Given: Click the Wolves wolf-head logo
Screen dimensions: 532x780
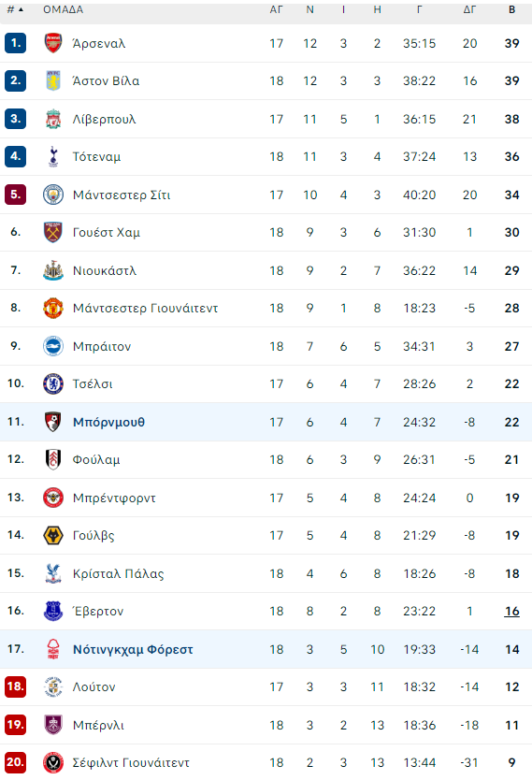Looking at the screenshot, I should click(53, 535).
